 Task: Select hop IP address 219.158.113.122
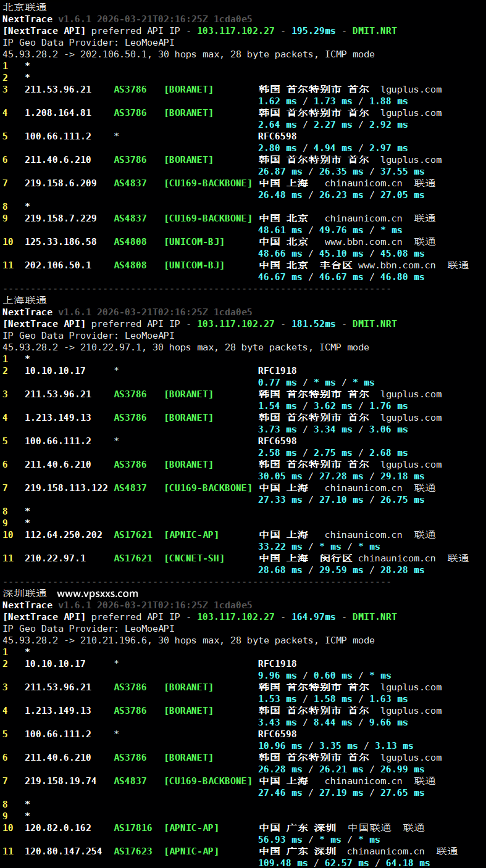pyautogui.click(x=66, y=488)
